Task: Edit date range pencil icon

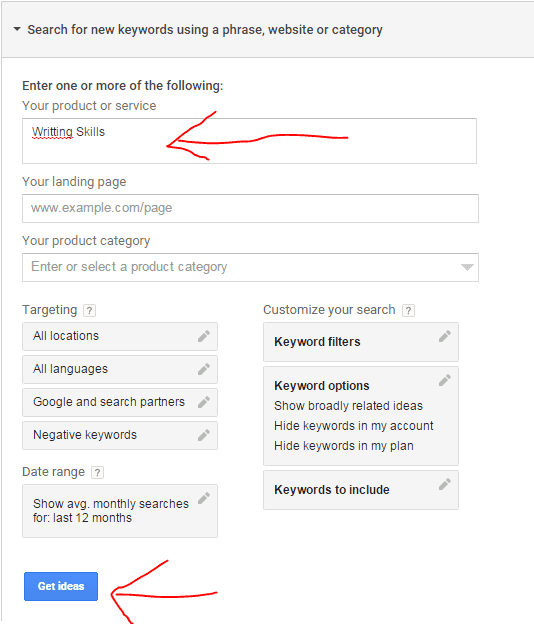Action: pos(204,498)
